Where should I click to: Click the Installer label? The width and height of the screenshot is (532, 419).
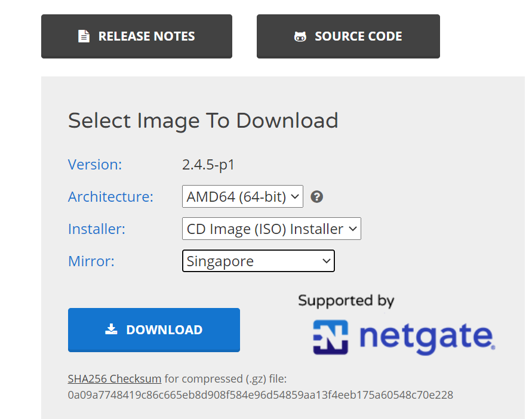click(97, 229)
